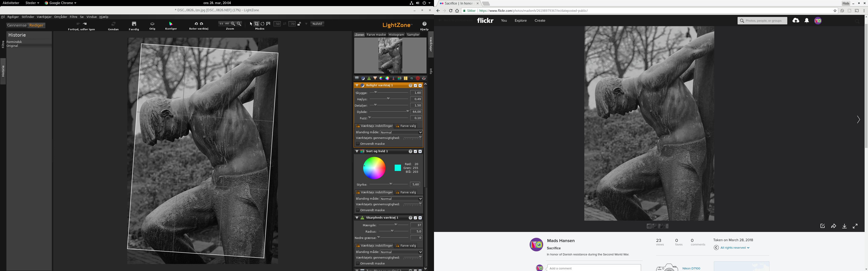Check Omvendt maske under Relight værktøj

(358, 144)
